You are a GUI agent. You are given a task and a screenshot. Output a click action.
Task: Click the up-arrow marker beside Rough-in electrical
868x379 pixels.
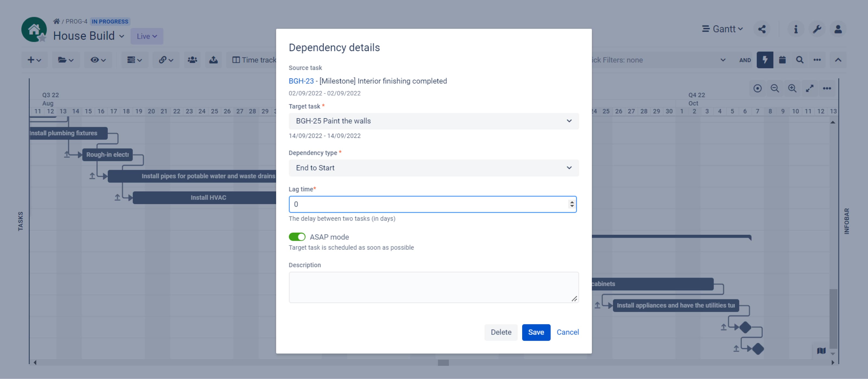tap(67, 155)
